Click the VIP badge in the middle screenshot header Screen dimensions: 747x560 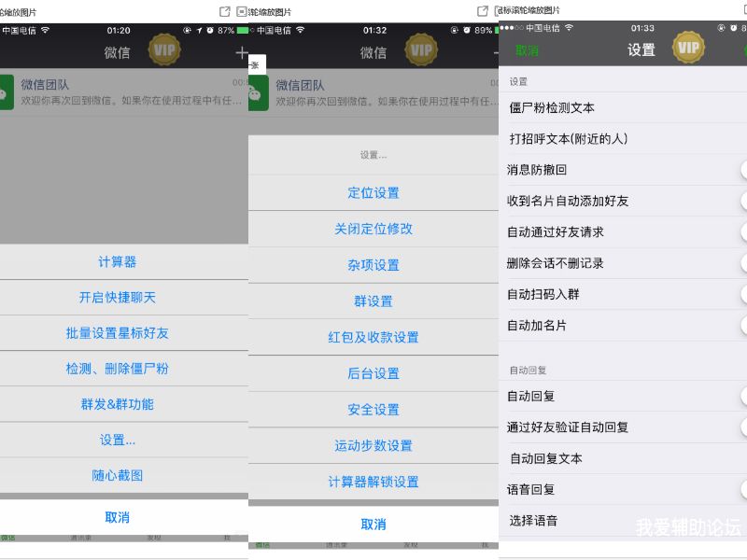[x=421, y=49]
